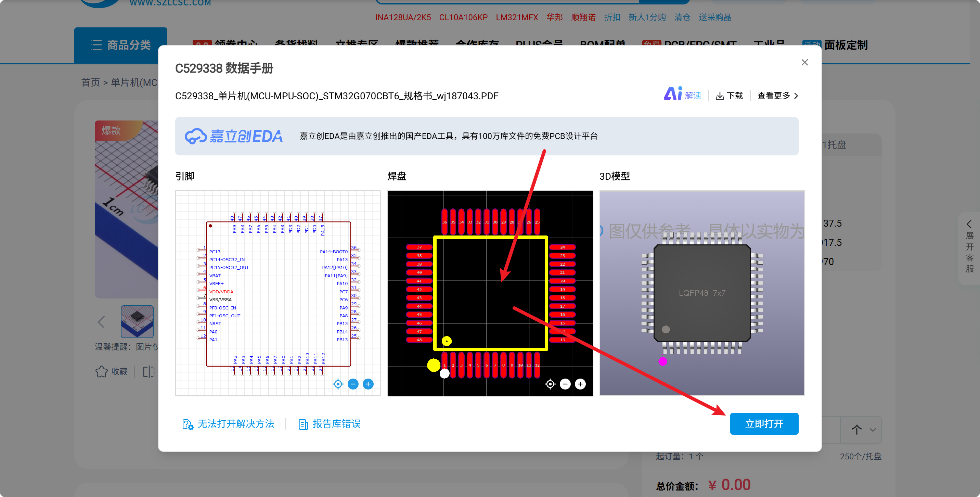Select the VDD/VDDA pin label
The height and width of the screenshot is (497, 980).
221,292
